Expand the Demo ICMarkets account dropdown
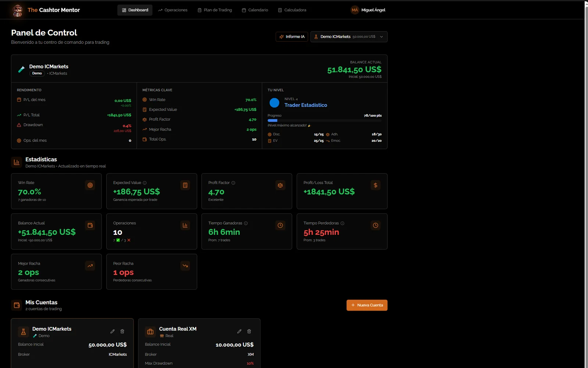This screenshot has width=588, height=368. click(349, 37)
